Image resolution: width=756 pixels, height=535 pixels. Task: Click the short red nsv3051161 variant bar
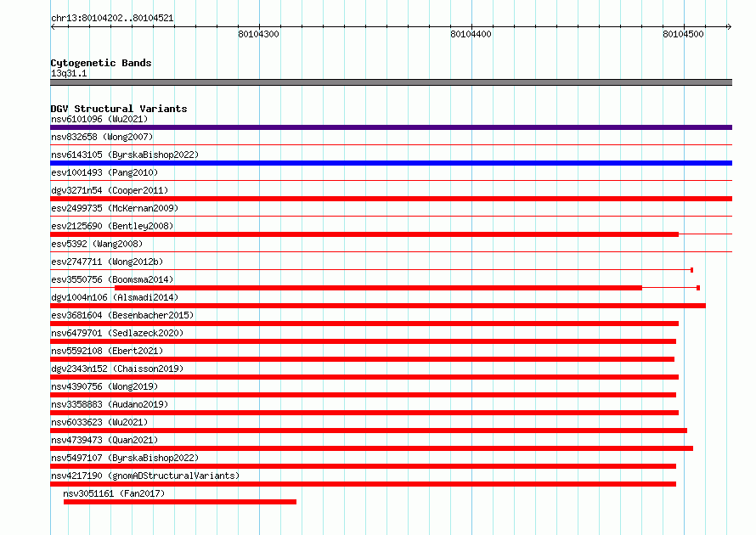pyautogui.click(x=180, y=502)
